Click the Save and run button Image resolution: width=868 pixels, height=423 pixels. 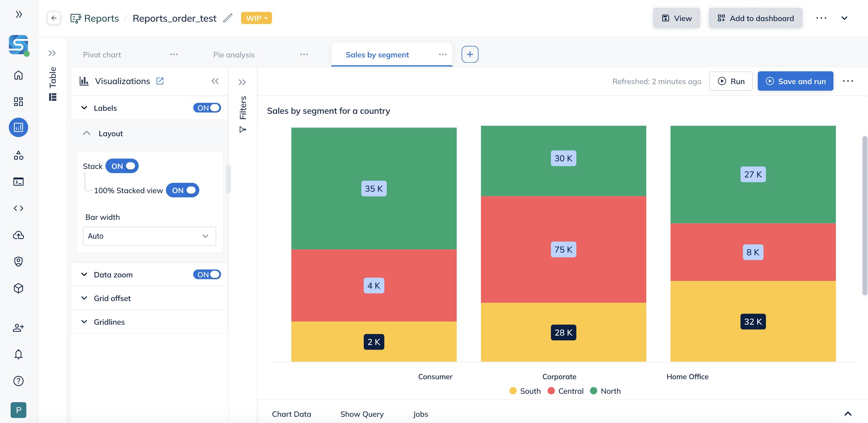coord(795,81)
